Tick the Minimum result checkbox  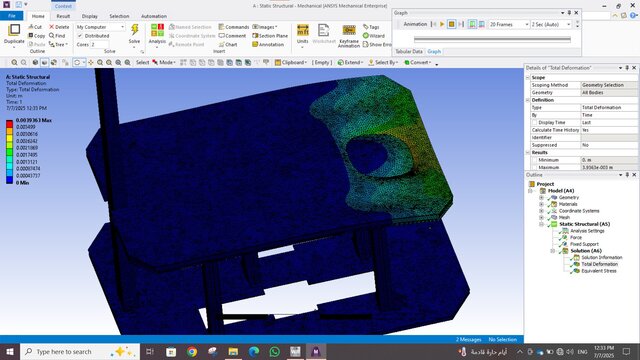click(534, 160)
